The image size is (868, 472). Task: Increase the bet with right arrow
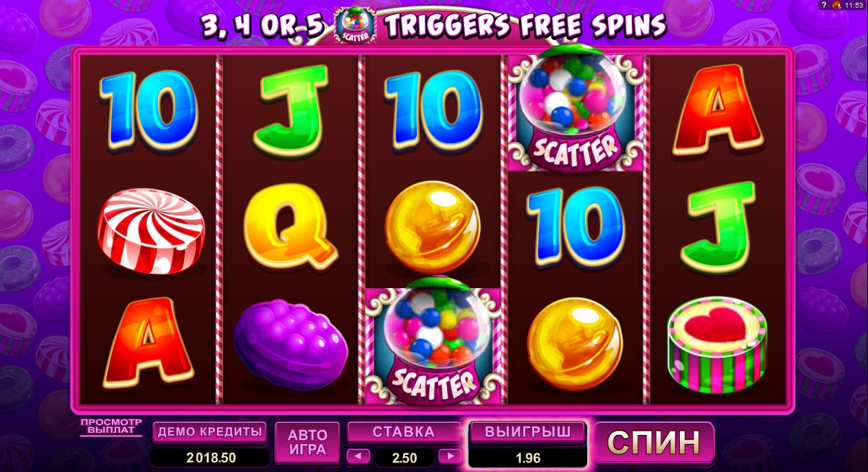tap(450, 456)
